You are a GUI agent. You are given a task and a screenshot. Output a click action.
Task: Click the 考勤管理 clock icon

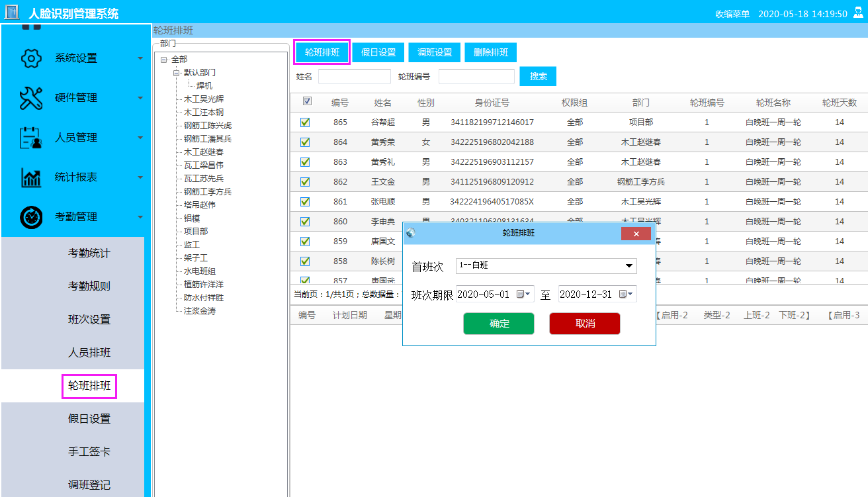[x=31, y=217]
